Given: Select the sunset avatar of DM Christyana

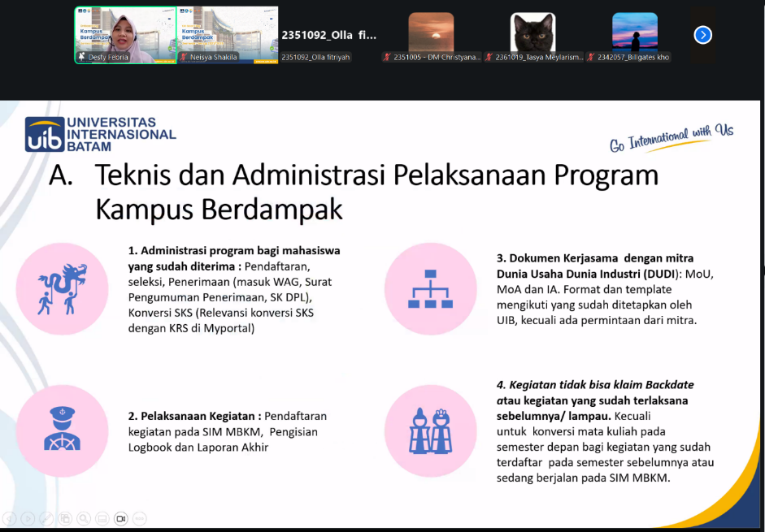Looking at the screenshot, I should pos(431,33).
